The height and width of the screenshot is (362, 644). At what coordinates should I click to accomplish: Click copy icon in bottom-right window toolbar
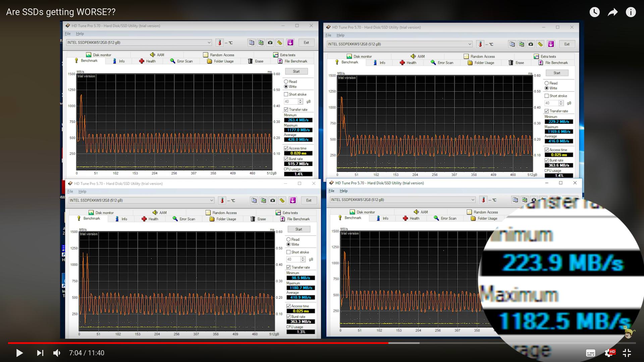coord(515,200)
